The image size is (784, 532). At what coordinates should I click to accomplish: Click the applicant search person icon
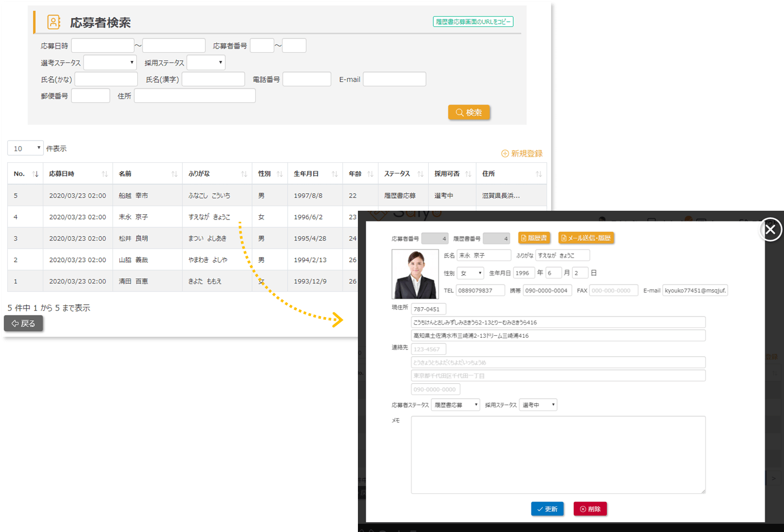(54, 22)
